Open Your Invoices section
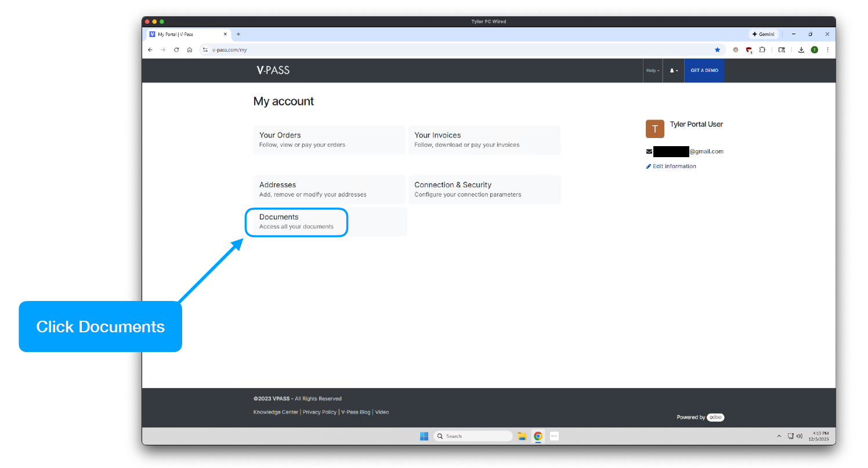Viewport: 868px width, 468px height. (484, 140)
